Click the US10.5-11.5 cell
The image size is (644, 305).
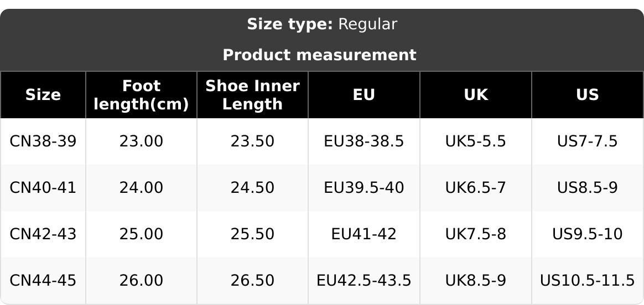(587, 281)
